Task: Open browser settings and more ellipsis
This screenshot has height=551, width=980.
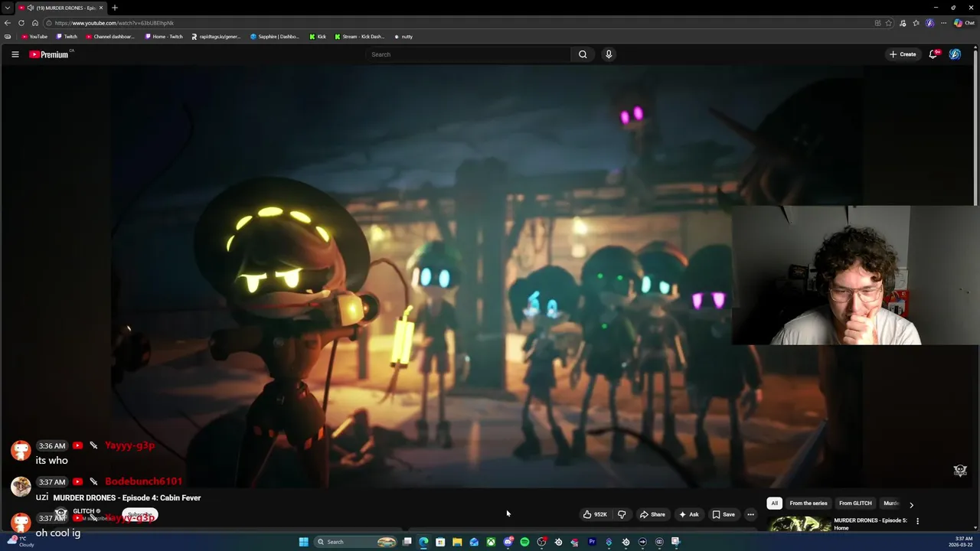Action: (x=943, y=23)
